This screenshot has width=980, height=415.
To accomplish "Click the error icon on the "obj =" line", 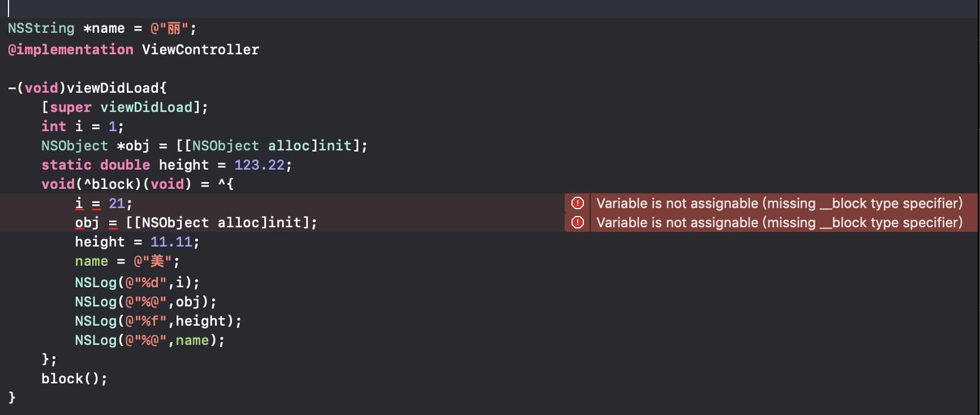I will point(577,223).
